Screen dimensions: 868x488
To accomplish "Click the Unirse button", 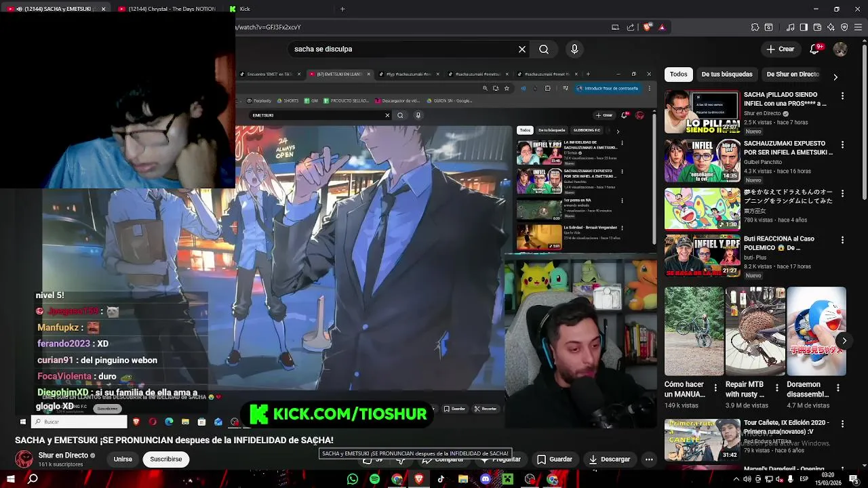I will click(x=123, y=459).
